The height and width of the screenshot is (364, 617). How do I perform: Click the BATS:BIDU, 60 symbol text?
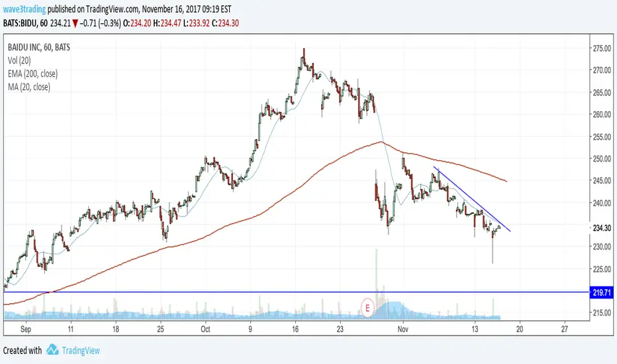pyautogui.click(x=25, y=23)
